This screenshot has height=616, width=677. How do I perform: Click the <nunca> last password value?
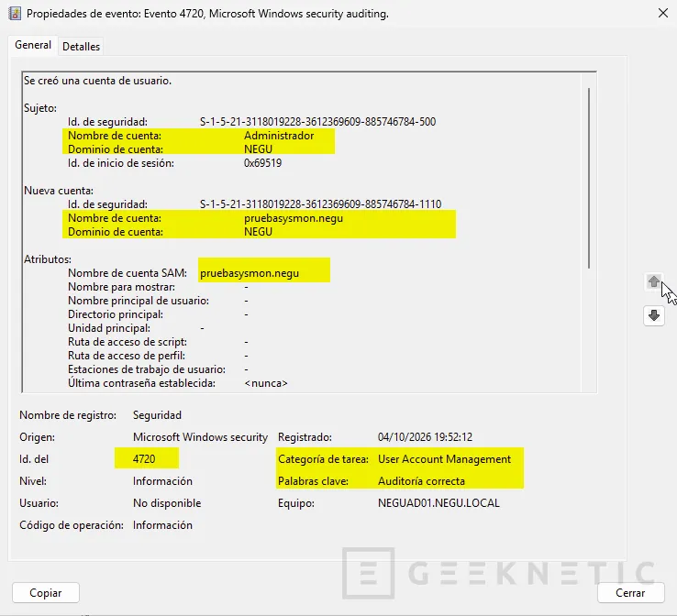pos(265,383)
